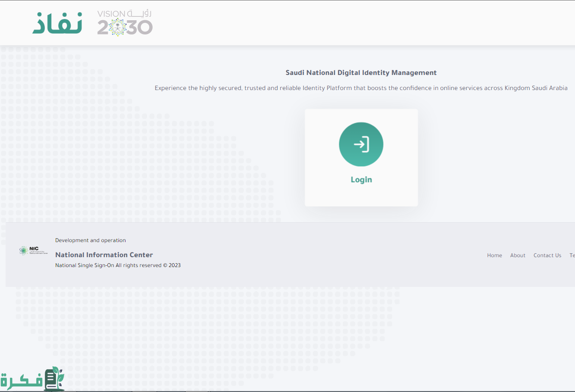The height and width of the screenshot is (392, 575).
Task: Click the 'All rights reserved © 2023' text
Action: click(148, 265)
